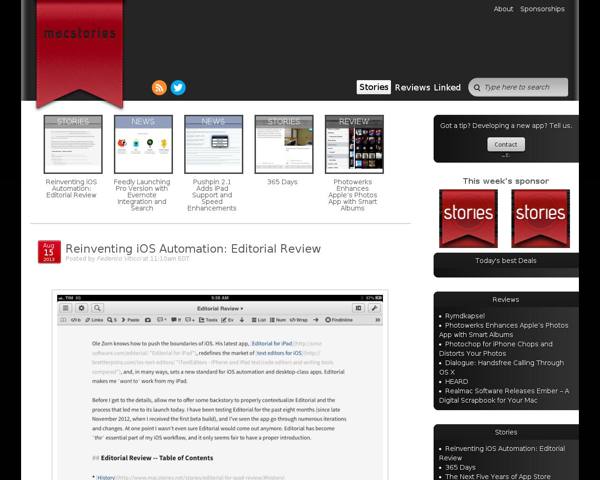Click the left sponsor stories banner
The height and width of the screenshot is (480, 600).
pos(468,218)
